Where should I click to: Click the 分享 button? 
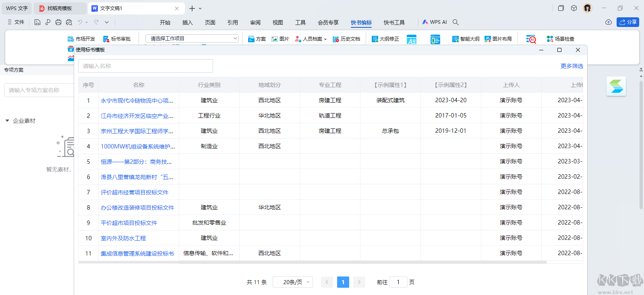[x=627, y=22]
